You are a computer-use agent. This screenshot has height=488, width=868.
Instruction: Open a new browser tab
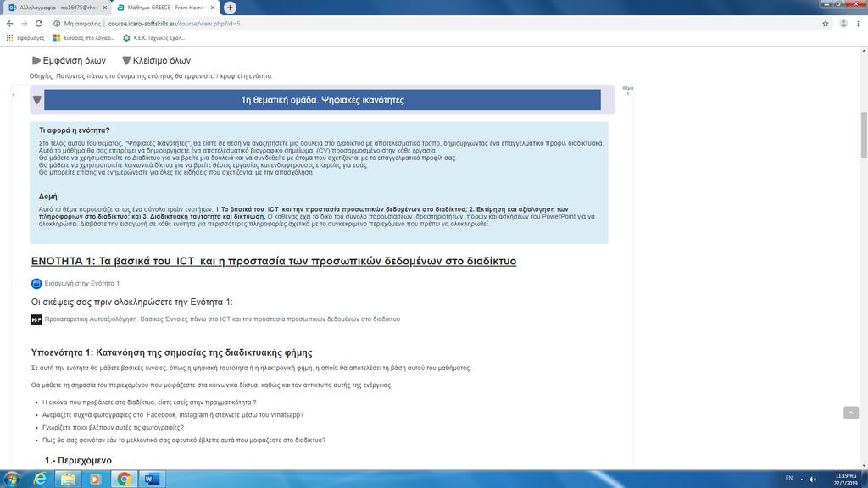pyautogui.click(x=230, y=8)
